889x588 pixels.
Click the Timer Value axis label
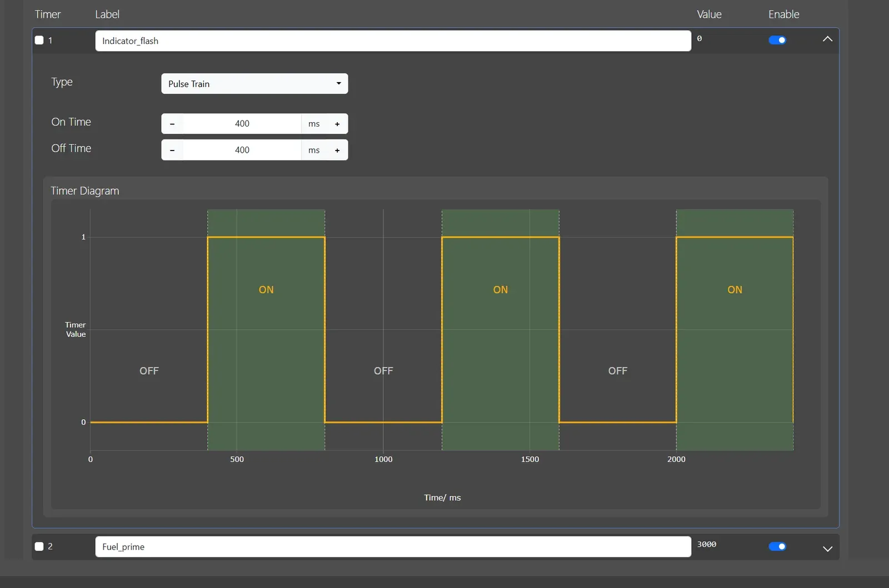point(76,329)
